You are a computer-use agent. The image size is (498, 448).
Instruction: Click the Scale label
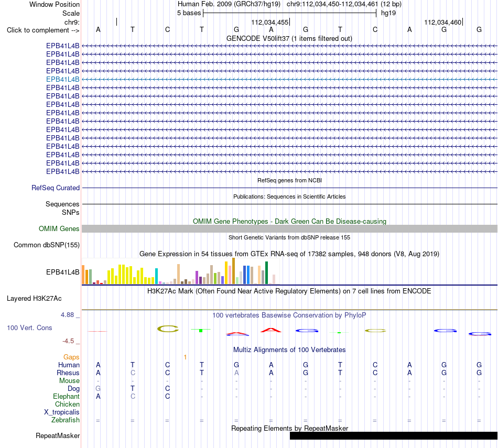pos(71,13)
